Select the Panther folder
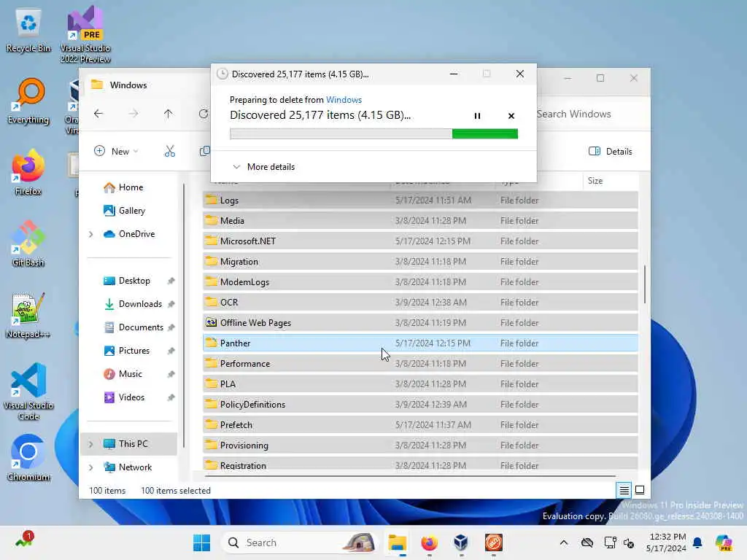747x560 pixels. tap(420, 343)
